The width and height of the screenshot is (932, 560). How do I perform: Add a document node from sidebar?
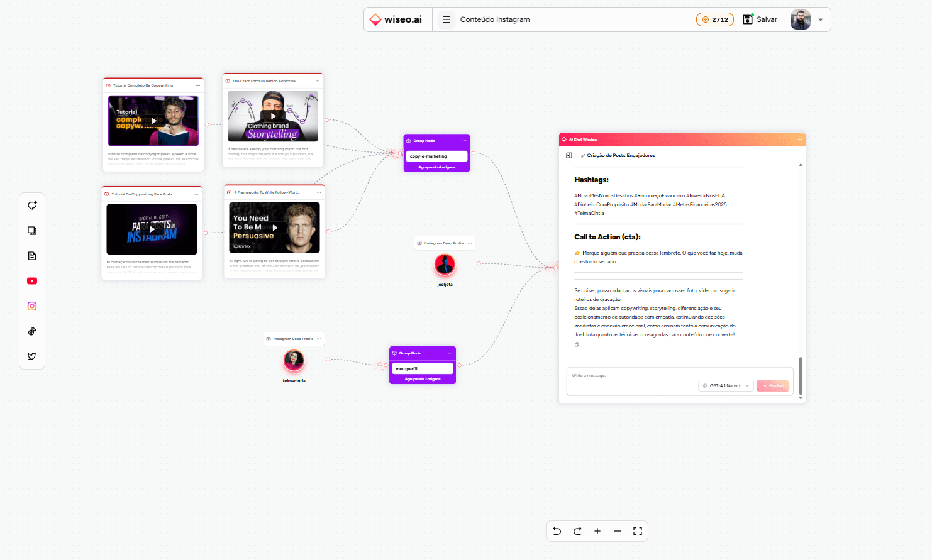pos(32,256)
